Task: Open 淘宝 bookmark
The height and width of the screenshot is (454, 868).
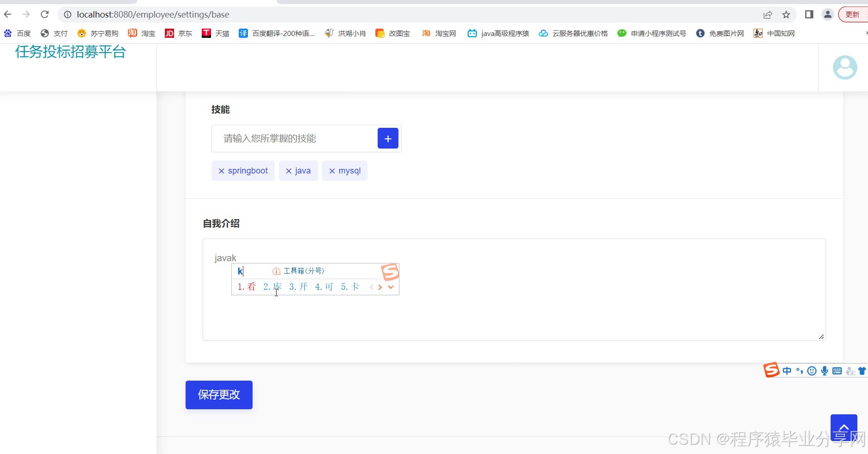Action: point(142,33)
